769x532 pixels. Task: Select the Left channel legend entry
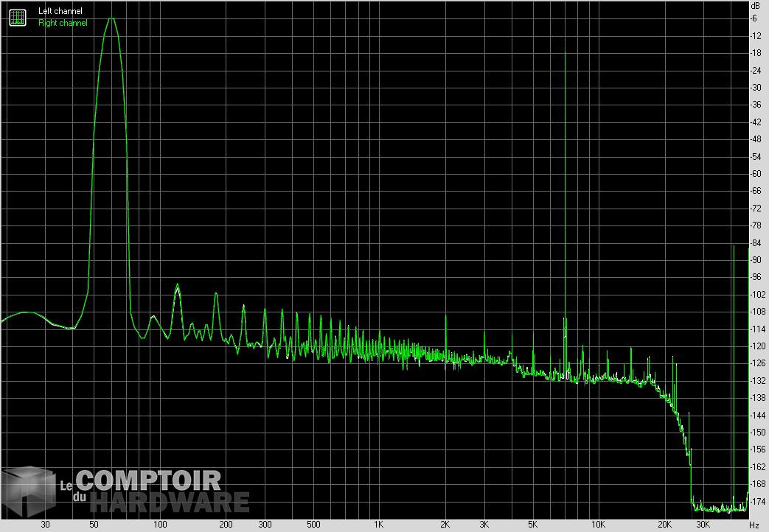coord(60,11)
